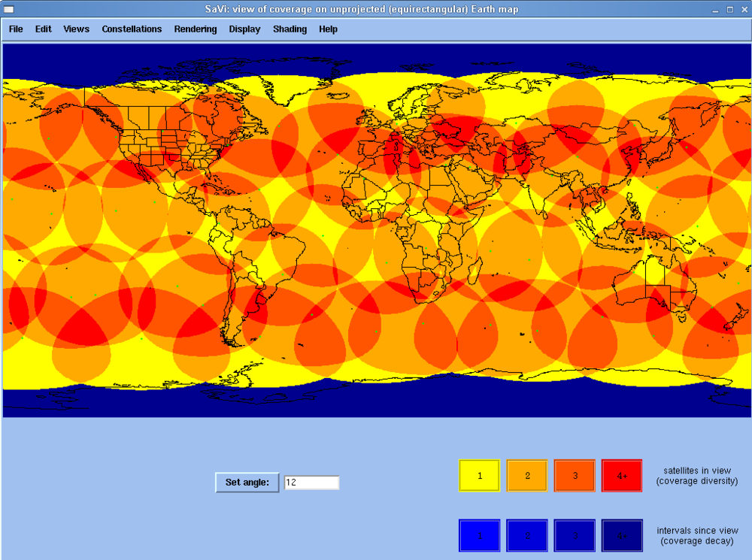Image resolution: width=752 pixels, height=560 pixels.
Task: Open the Constellations menu
Action: pos(132,29)
